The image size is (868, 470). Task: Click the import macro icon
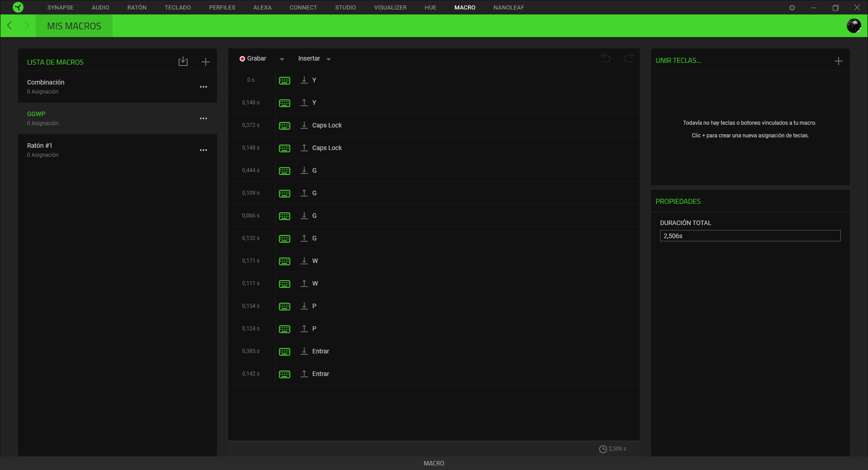[x=183, y=61]
